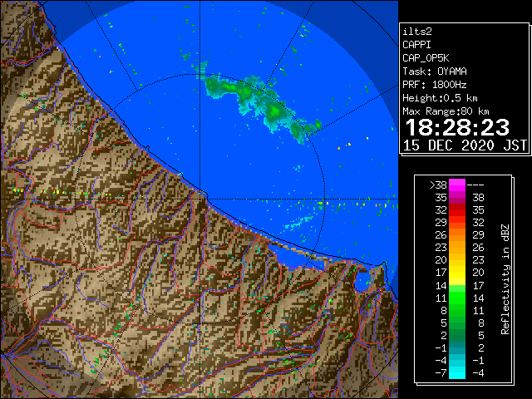The width and height of the screenshot is (532, 399).
Task: Click the 'ilts2' label in info box
Action: [x=417, y=32]
